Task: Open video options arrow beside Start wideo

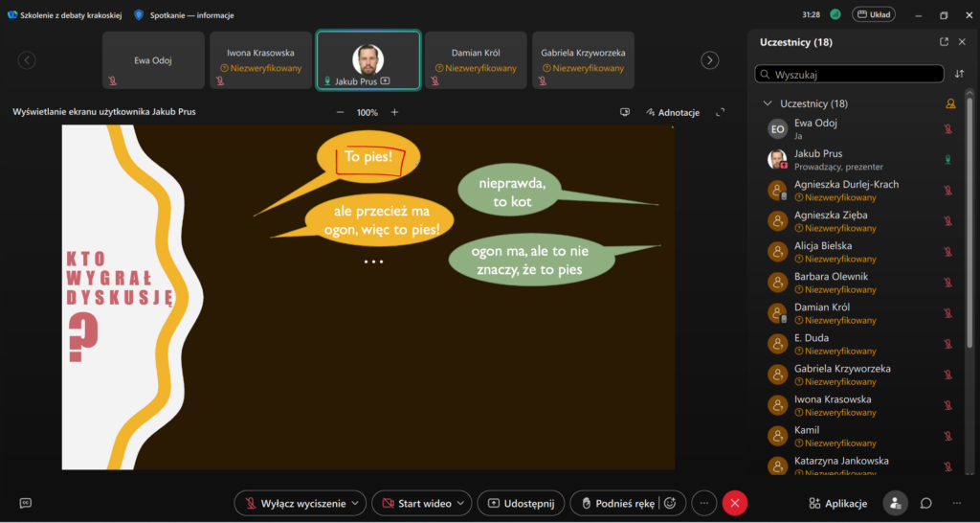Action: pos(461,503)
